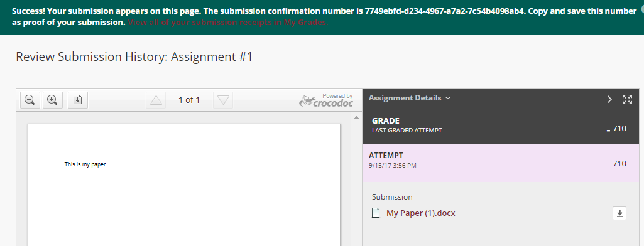Screen dimensions: 644x246
Task: Click the Review Submission History heading
Action: pos(134,56)
